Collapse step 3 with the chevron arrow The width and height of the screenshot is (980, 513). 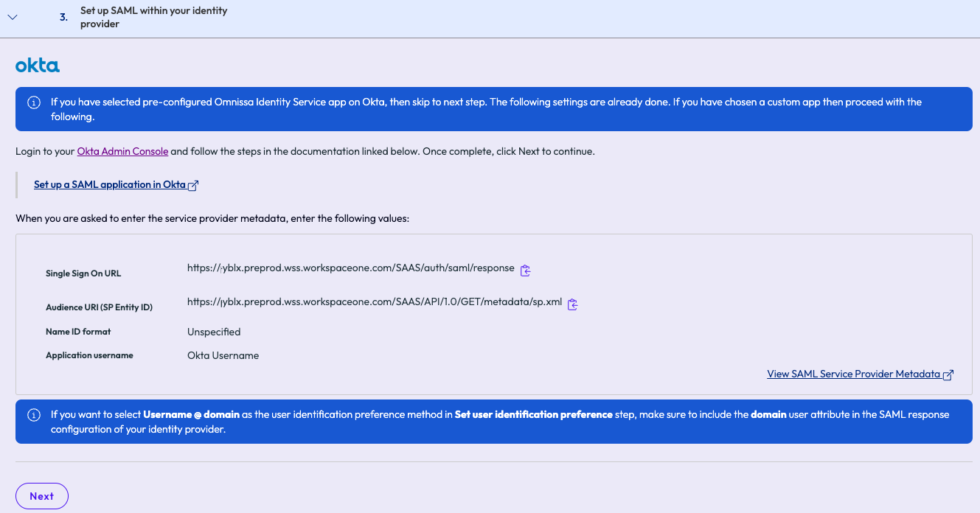(x=12, y=18)
